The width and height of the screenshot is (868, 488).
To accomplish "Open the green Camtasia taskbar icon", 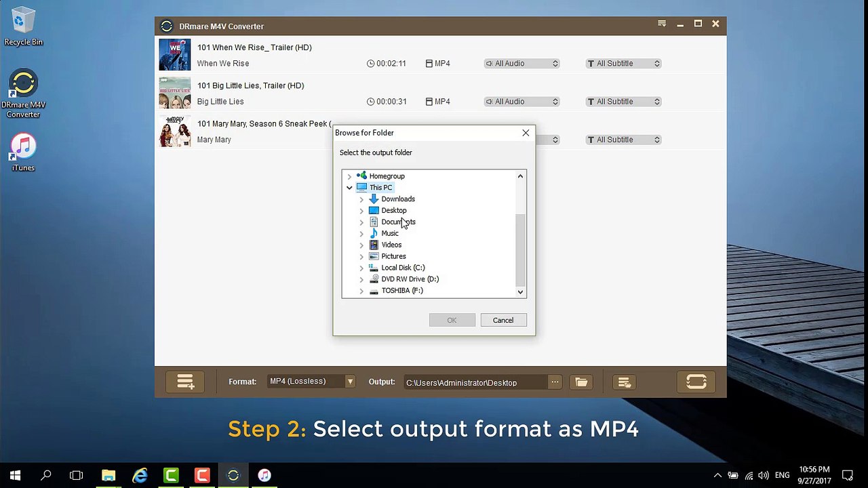I will pos(171,475).
